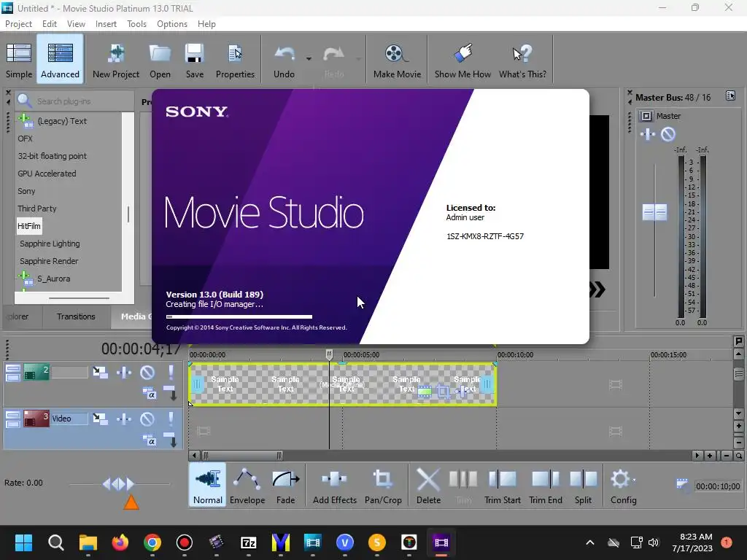Create a New Project from toolbar
This screenshot has height=560, width=747.
coord(116,60)
